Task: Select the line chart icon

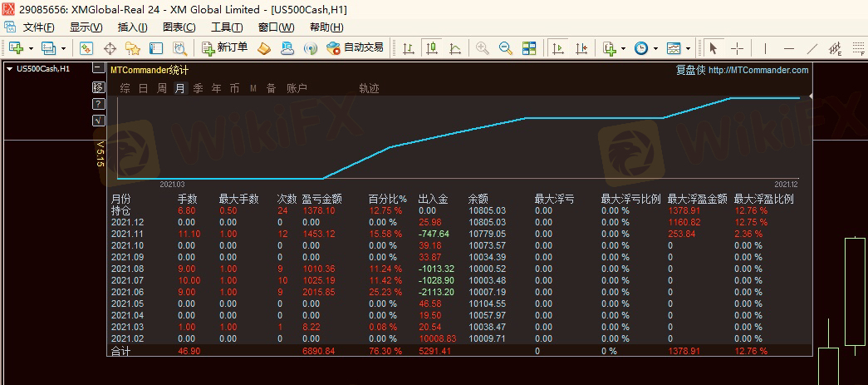Action: tap(454, 48)
